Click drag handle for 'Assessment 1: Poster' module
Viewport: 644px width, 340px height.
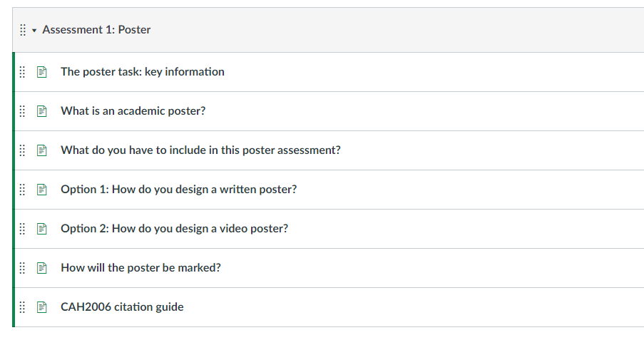[x=22, y=30]
